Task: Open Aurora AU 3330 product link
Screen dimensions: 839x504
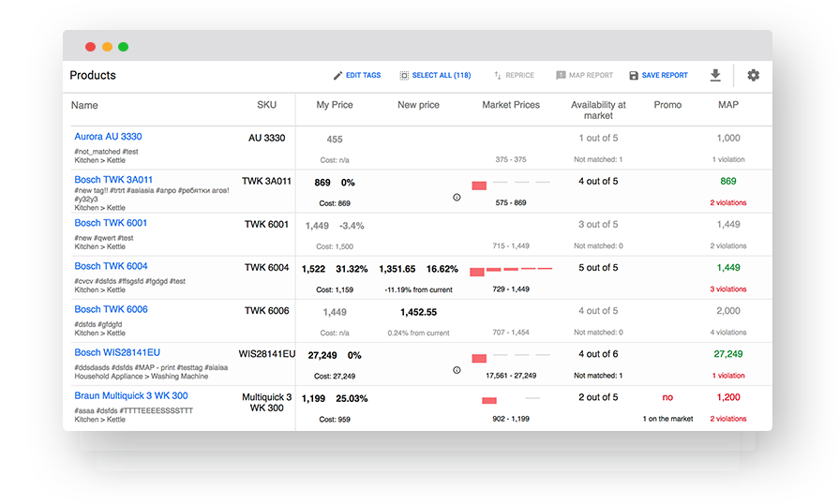Action: [x=108, y=136]
